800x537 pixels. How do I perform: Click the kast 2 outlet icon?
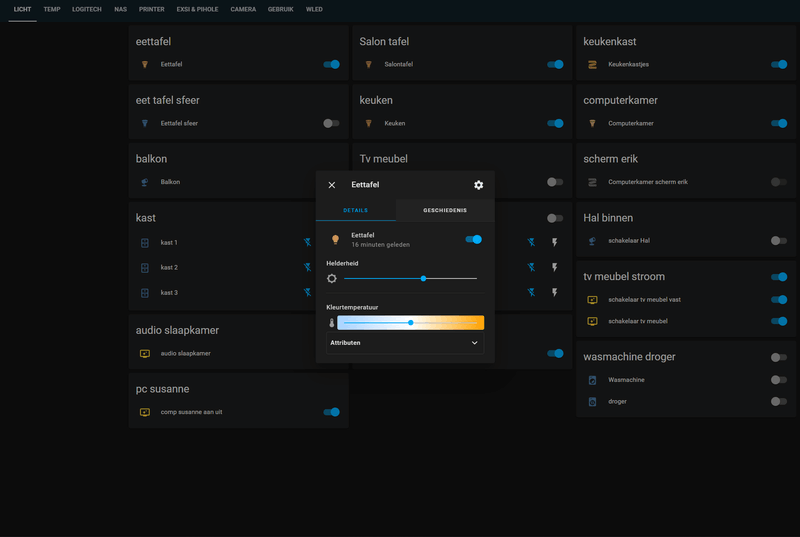145,268
